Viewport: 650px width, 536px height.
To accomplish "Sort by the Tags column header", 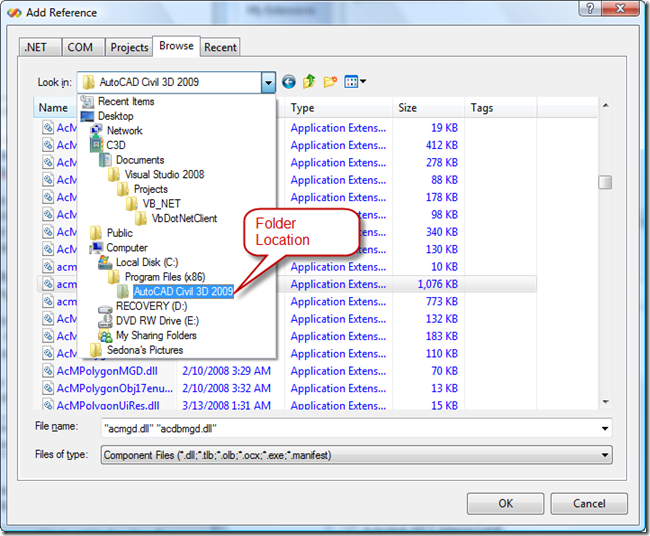I will 500,108.
